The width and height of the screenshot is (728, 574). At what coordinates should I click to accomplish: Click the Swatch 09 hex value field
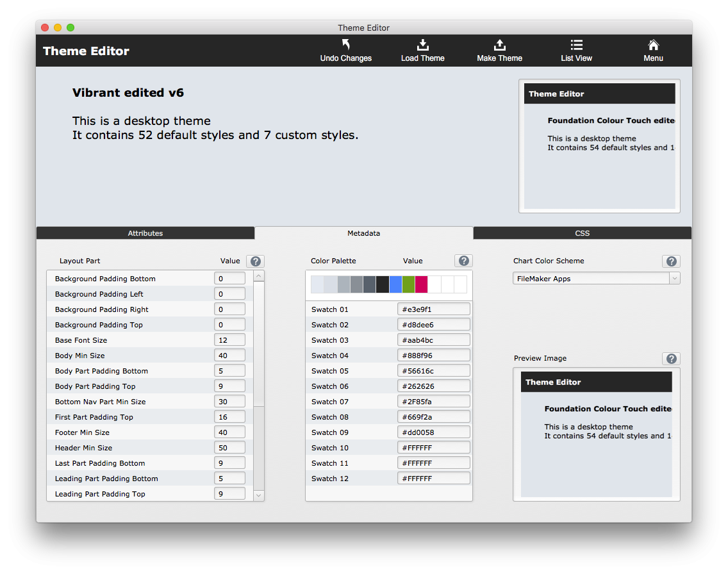(434, 432)
